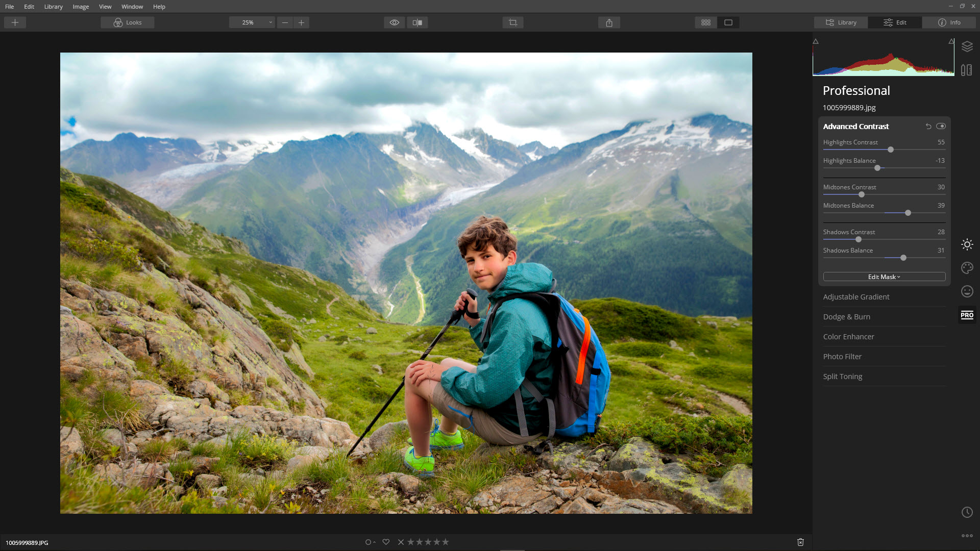Open the Edit Mask dropdown
Viewport: 980px width, 551px height.
tap(884, 277)
